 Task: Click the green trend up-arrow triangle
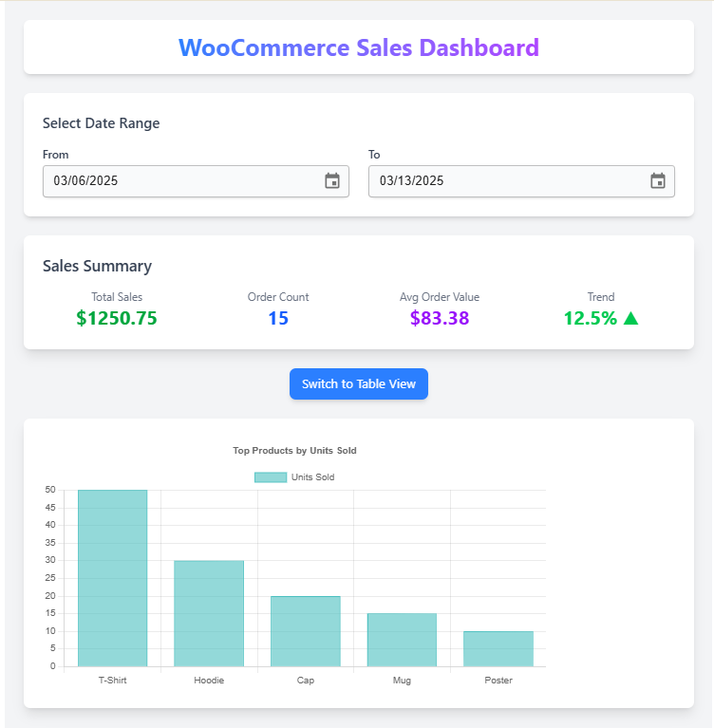pyautogui.click(x=630, y=318)
